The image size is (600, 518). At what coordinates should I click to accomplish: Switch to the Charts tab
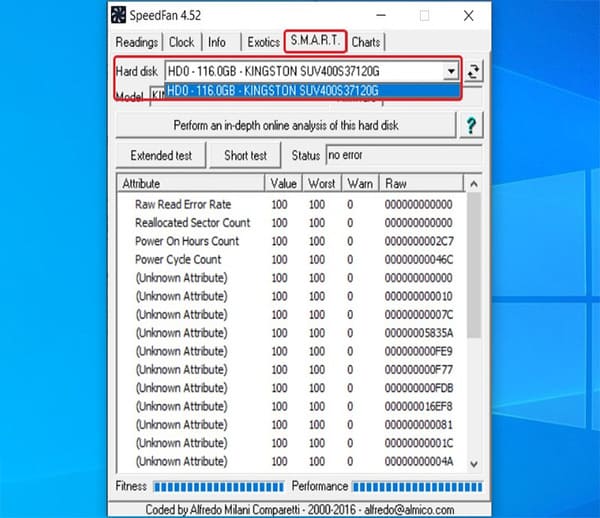tap(366, 42)
